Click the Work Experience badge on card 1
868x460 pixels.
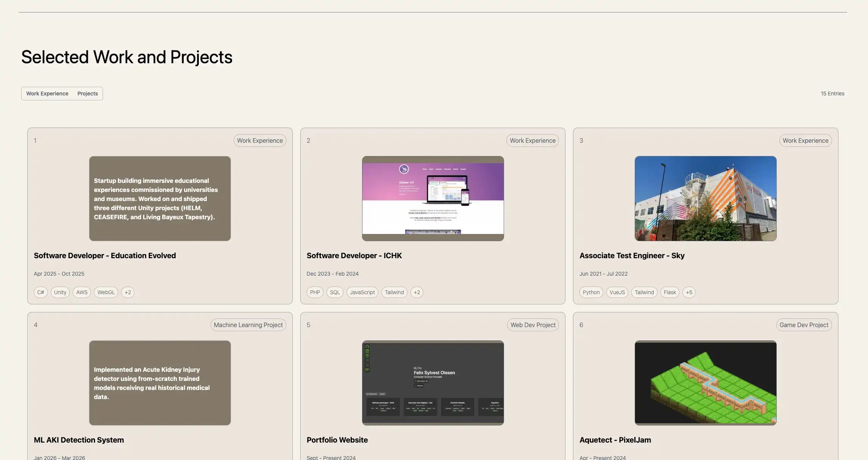point(260,140)
